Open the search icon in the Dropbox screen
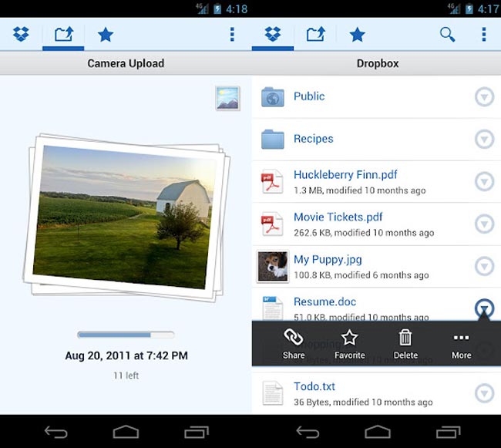The width and height of the screenshot is (501, 448). pyautogui.click(x=447, y=35)
